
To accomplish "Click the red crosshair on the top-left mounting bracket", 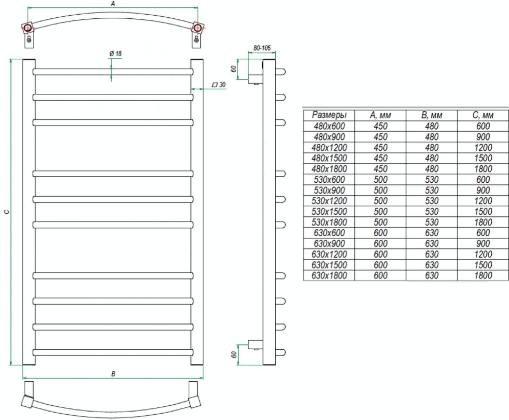I will (27, 27).
